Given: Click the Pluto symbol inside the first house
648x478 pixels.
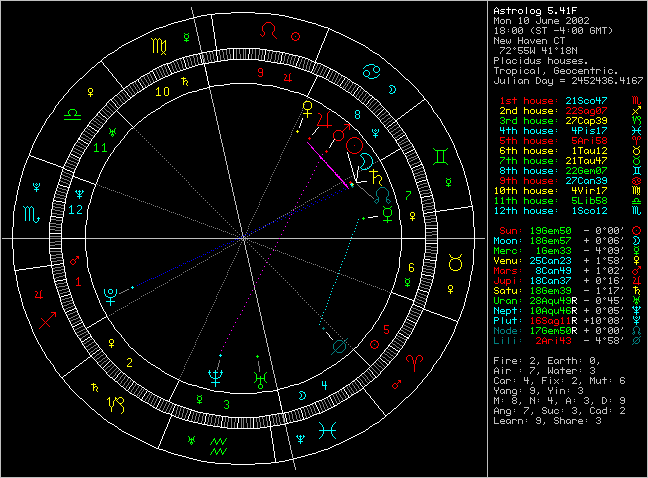Looking at the screenshot, I should (x=109, y=294).
